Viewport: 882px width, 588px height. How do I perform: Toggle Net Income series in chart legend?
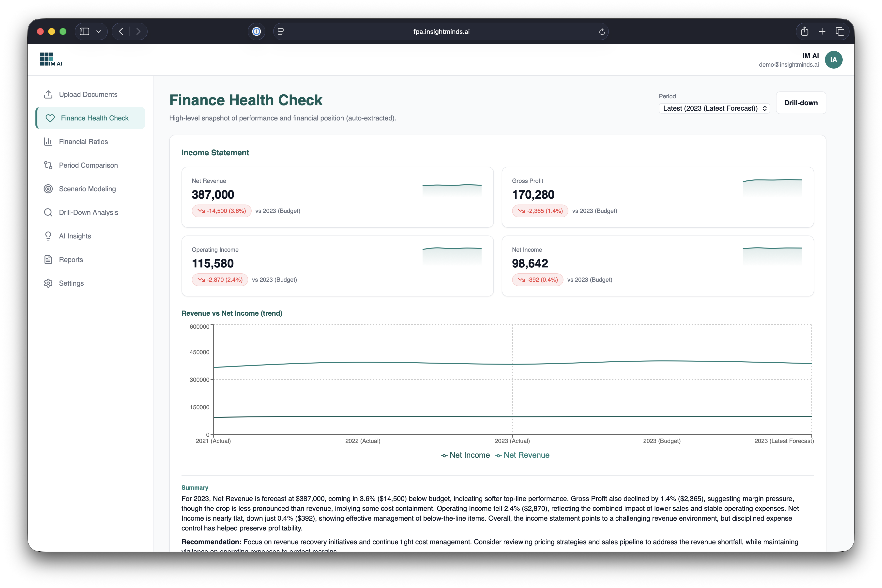pos(465,455)
